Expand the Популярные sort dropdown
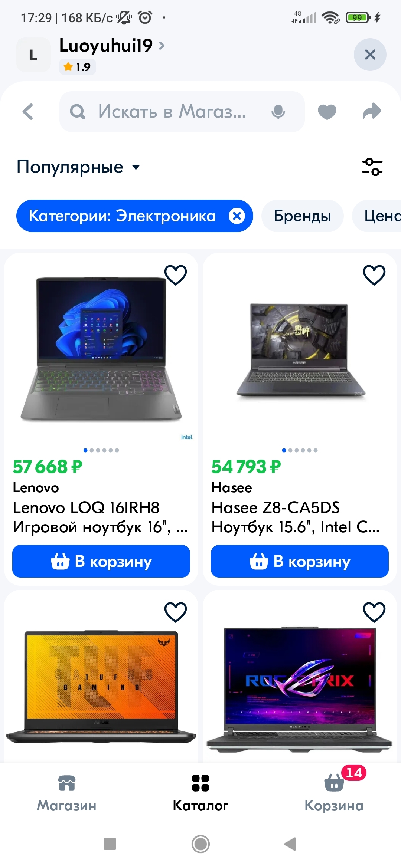The height and width of the screenshot is (868, 401). tap(79, 167)
